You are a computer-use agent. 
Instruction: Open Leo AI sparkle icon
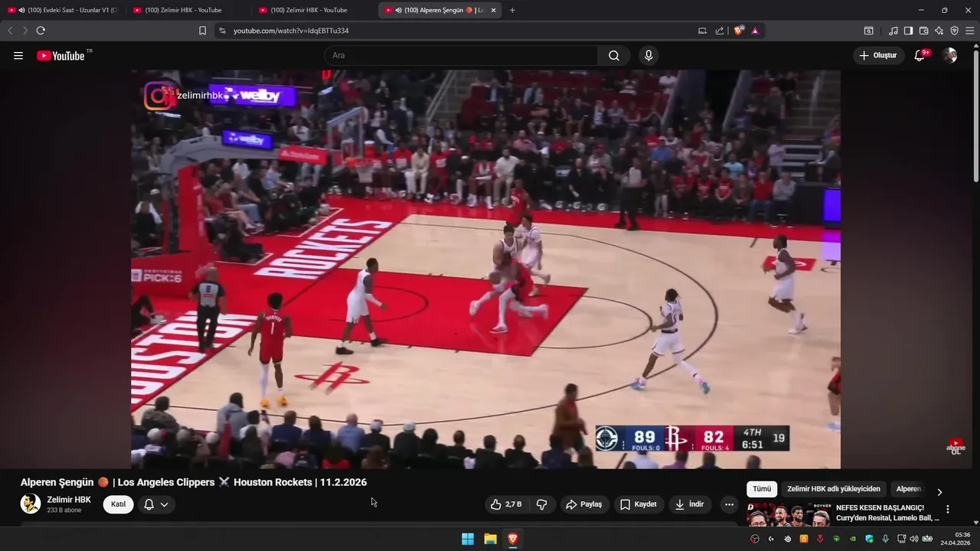[939, 31]
